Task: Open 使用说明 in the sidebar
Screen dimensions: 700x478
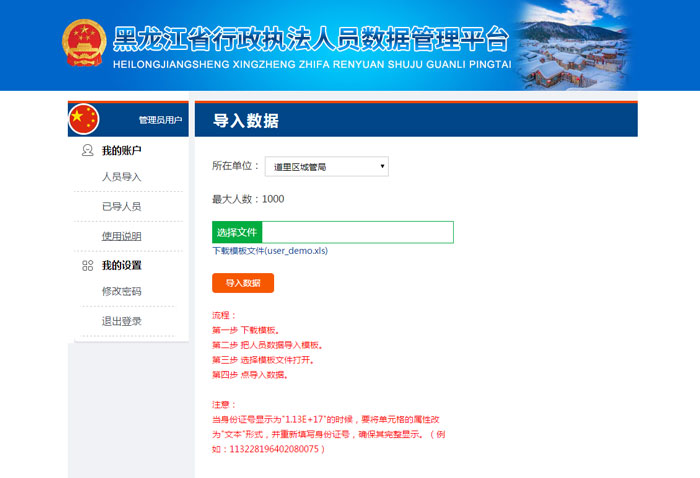Action: (121, 236)
